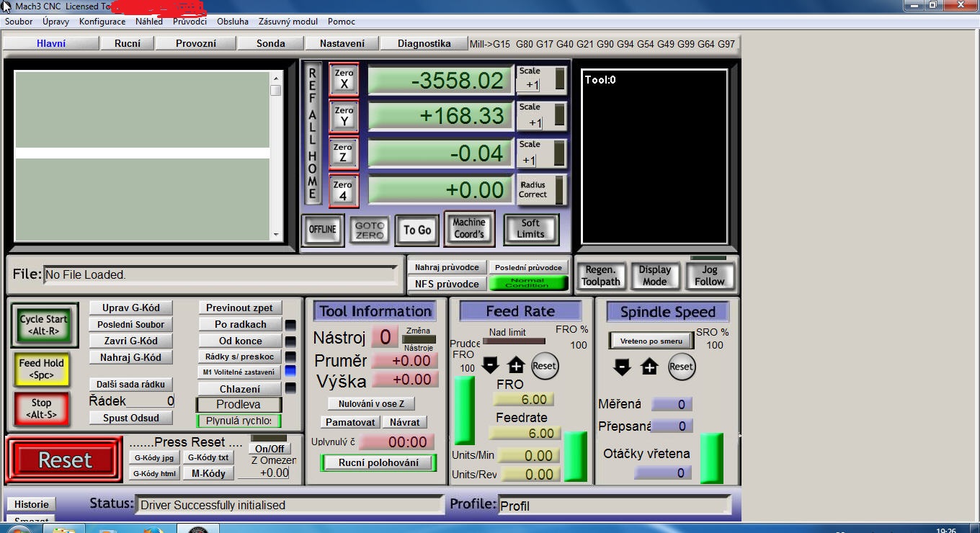Toggle Po radkach single block mode
Screen dimensions: 980x533
click(x=241, y=324)
